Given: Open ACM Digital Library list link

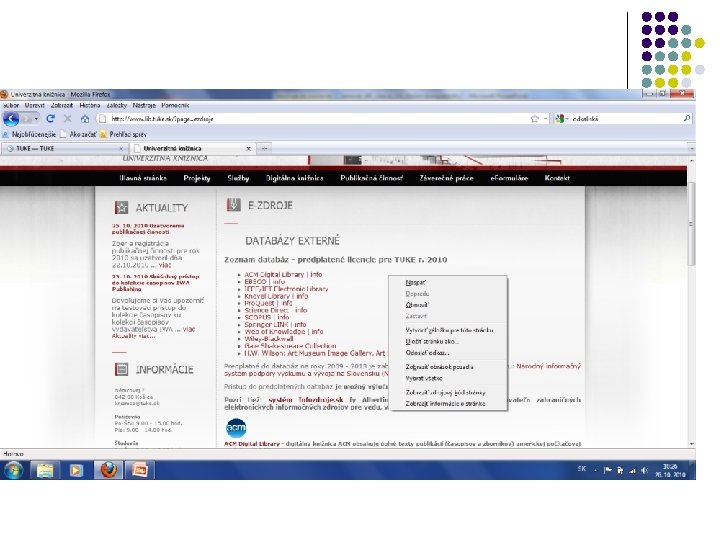Looking at the screenshot, I should [x=274, y=275].
